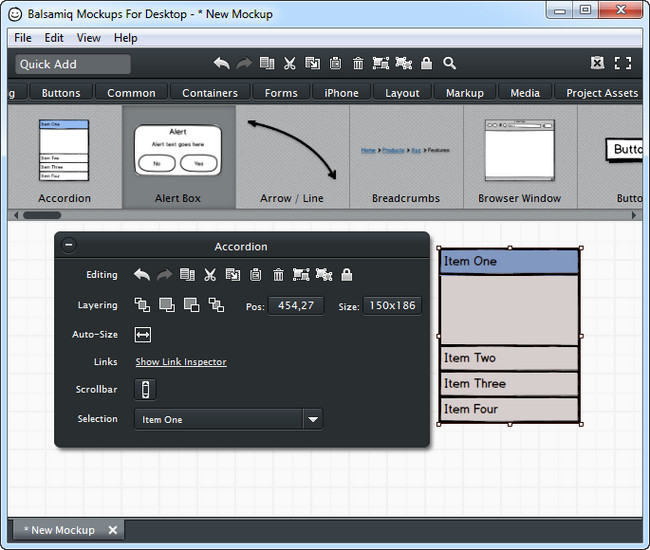Open the Selection dropdown showing Item One
The height and width of the screenshot is (550, 650).
point(313,420)
